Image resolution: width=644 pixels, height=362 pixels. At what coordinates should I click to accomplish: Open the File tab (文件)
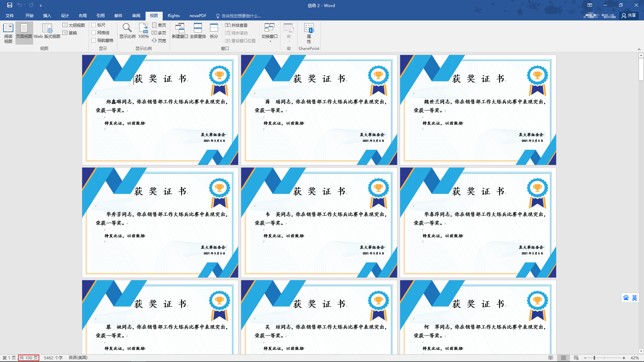[10, 16]
